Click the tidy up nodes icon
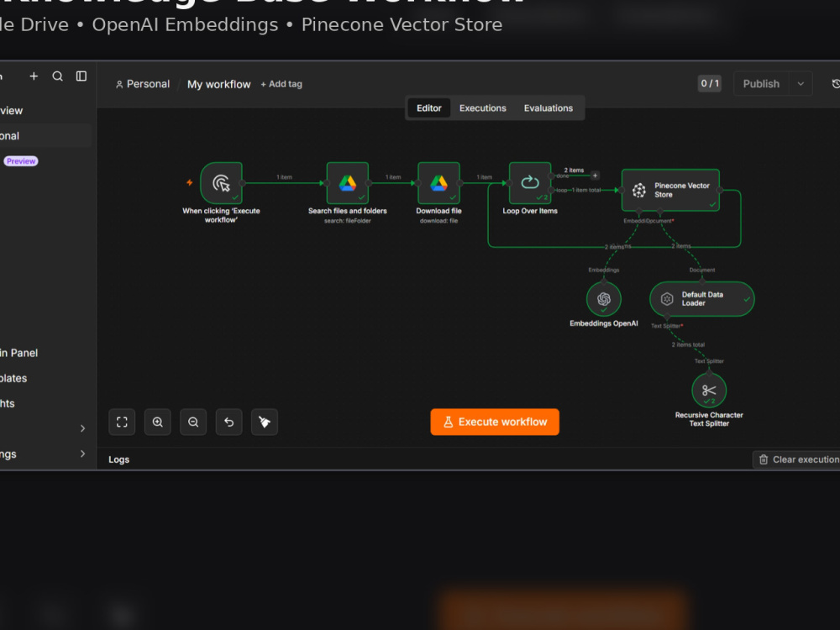Viewport: 840px width, 630px height. tap(265, 423)
